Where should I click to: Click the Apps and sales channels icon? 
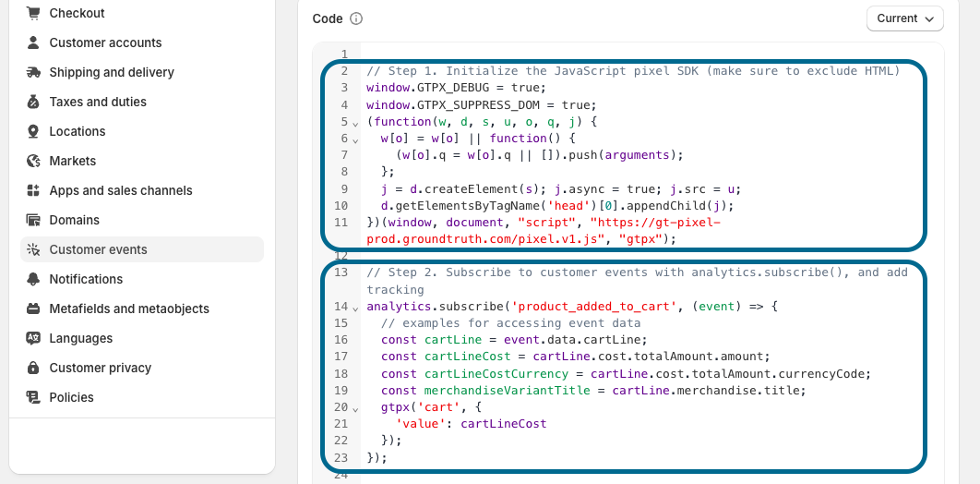coord(33,190)
